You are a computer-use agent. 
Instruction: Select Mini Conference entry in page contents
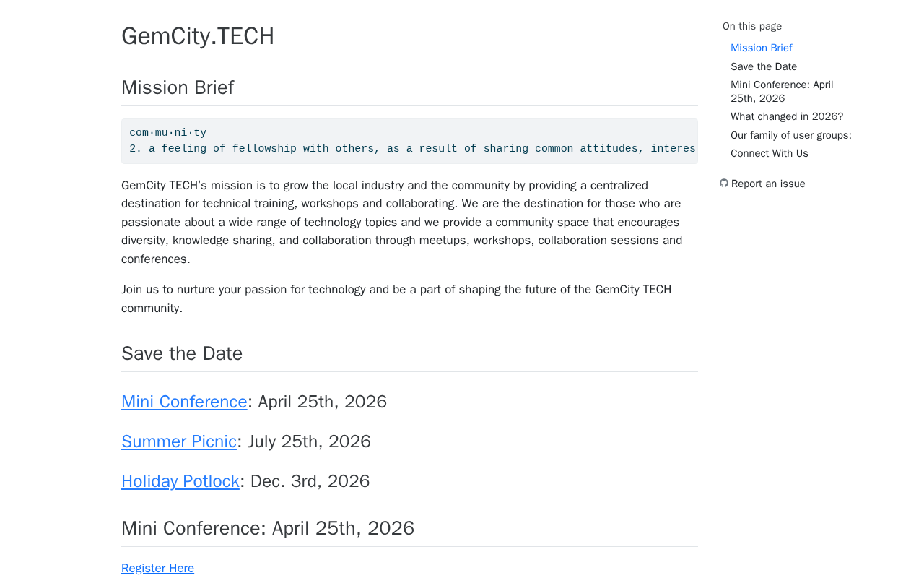[782, 92]
